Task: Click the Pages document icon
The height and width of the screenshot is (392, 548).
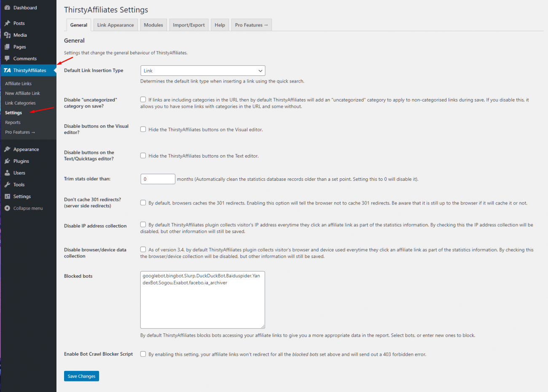Action: click(7, 47)
